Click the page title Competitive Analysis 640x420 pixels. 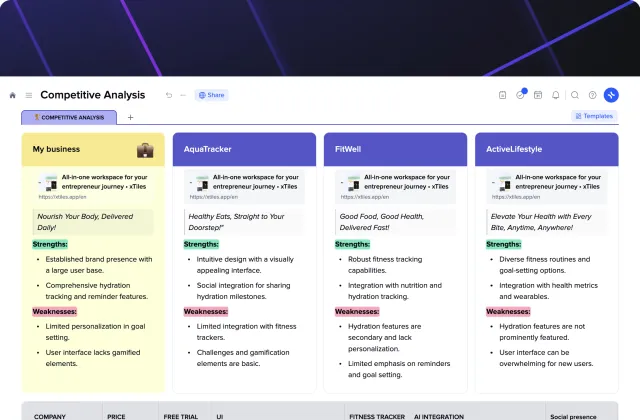(x=93, y=95)
